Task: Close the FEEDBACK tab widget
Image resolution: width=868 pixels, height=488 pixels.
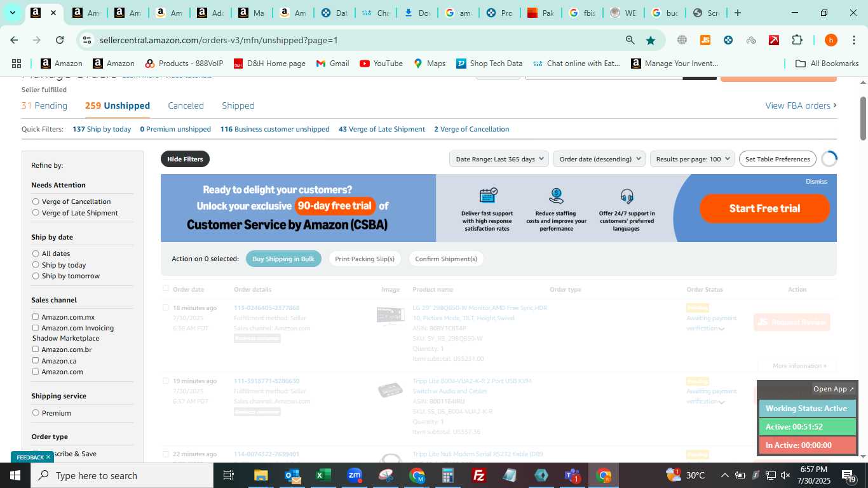Action: [48, 457]
